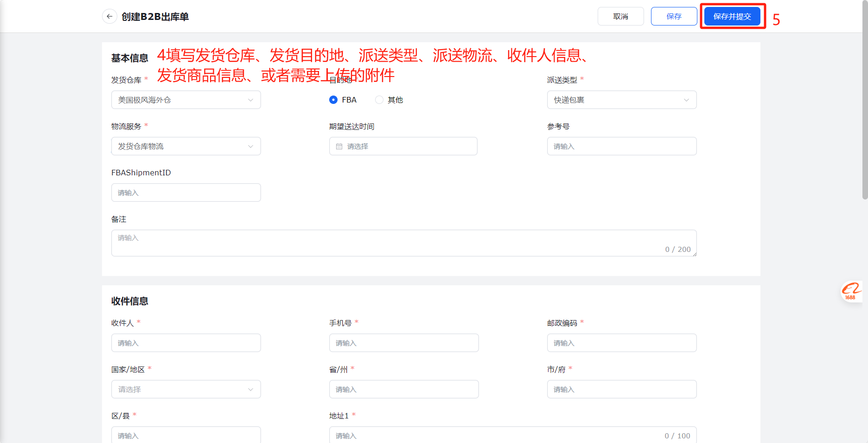Click the 保存并提交 button
868x443 pixels.
tap(732, 16)
